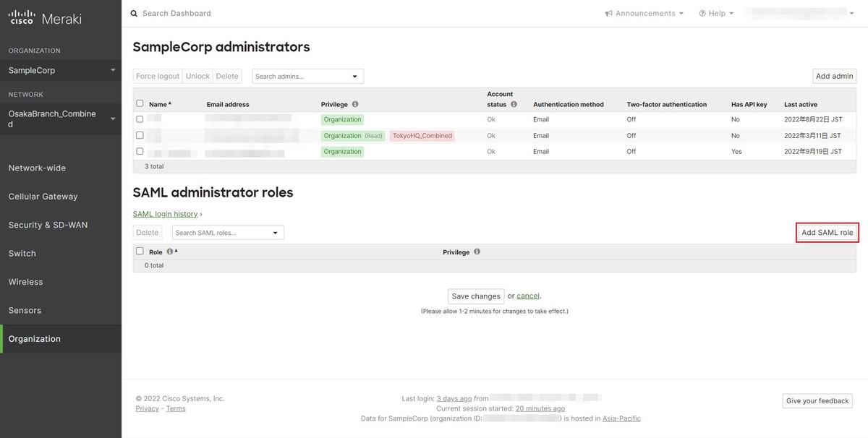Click the Unlock button
Image resolution: width=868 pixels, height=438 pixels.
point(197,76)
